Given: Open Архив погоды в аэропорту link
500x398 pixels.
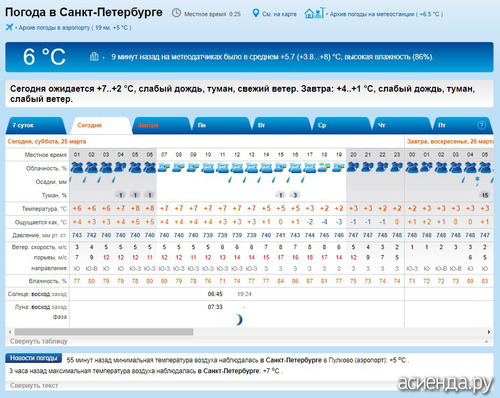Looking at the screenshot, I should coord(75,28).
